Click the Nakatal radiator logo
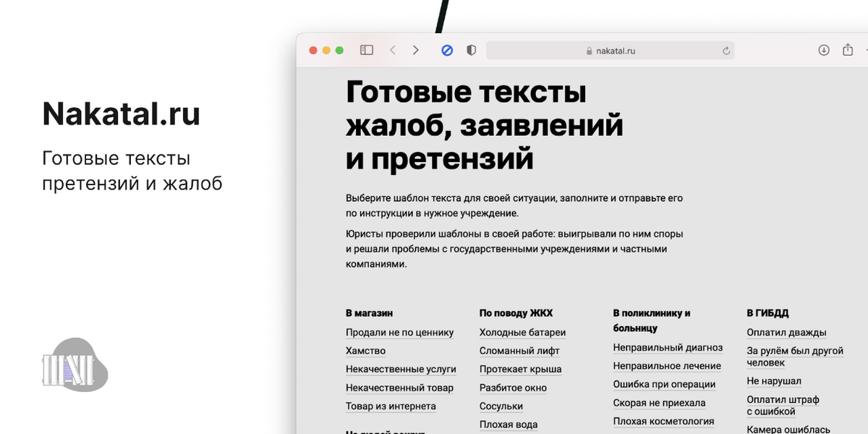868x434 pixels. click(x=75, y=365)
